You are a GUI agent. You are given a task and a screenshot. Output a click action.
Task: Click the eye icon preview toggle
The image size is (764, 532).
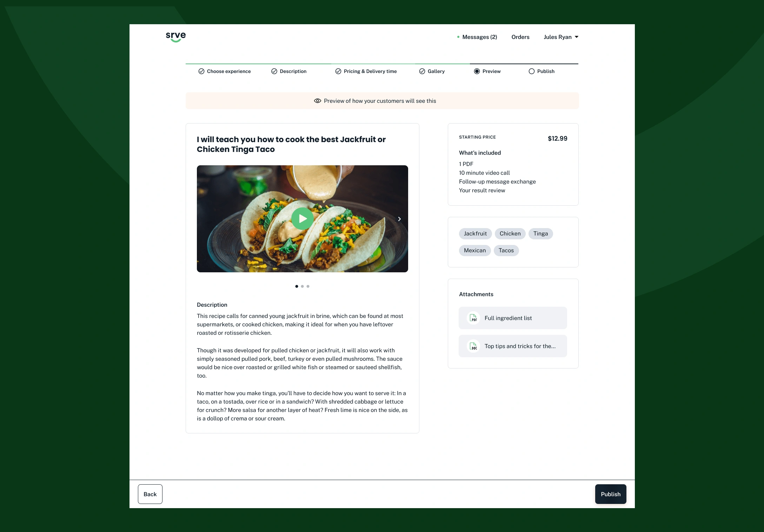pyautogui.click(x=318, y=101)
